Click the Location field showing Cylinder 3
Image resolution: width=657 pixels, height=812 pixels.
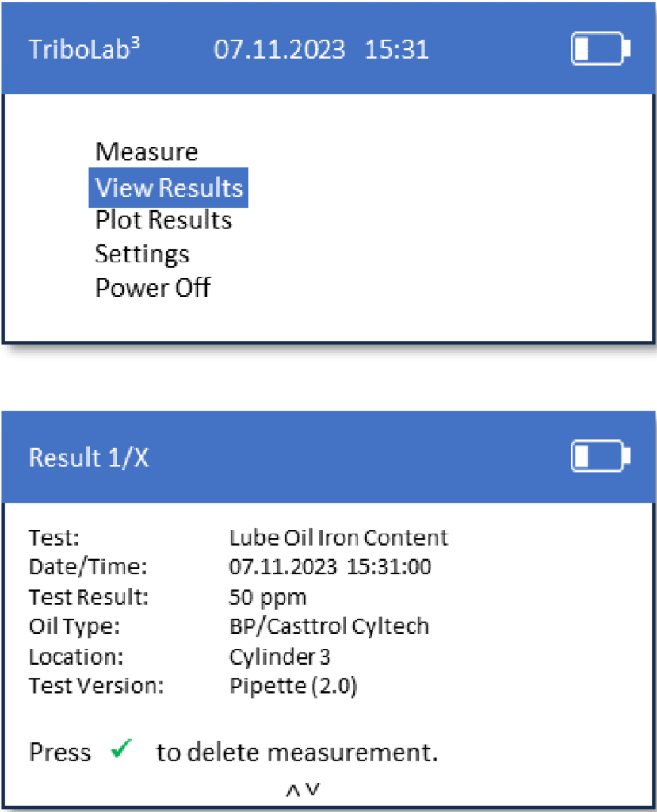point(278,657)
